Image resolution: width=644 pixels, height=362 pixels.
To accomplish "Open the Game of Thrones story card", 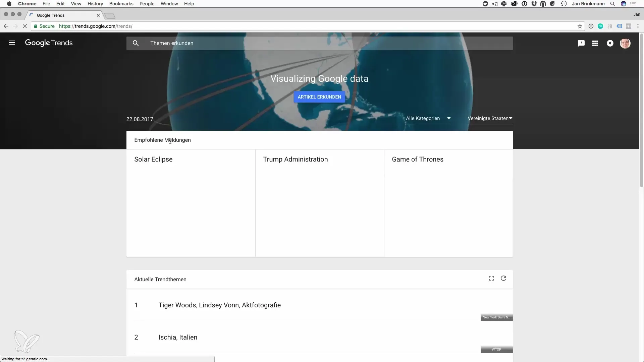I will click(x=448, y=203).
